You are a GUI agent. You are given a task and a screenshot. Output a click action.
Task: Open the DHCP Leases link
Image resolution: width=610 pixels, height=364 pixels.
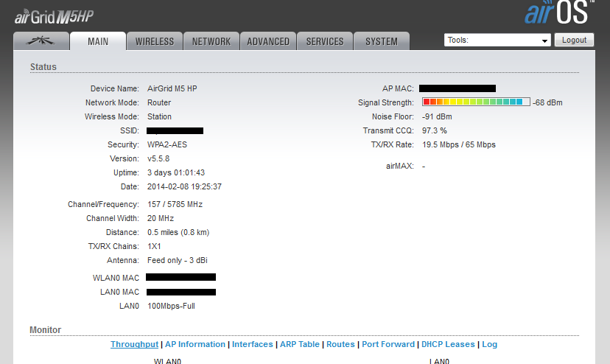pos(448,344)
